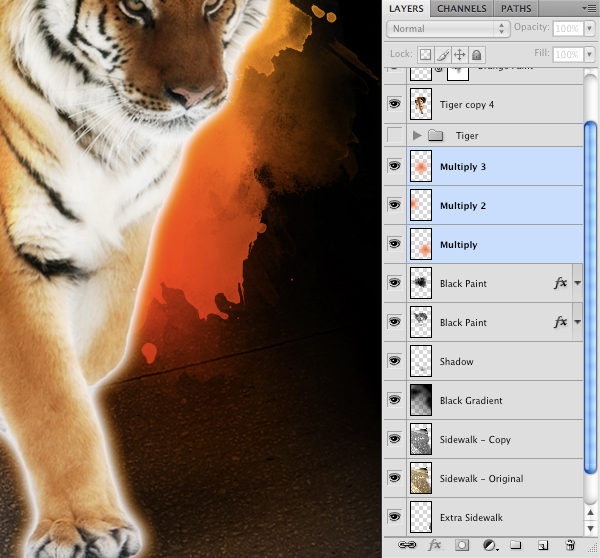Image resolution: width=600 pixels, height=558 pixels.
Task: Lock image pixels brush icon
Action: (x=443, y=55)
